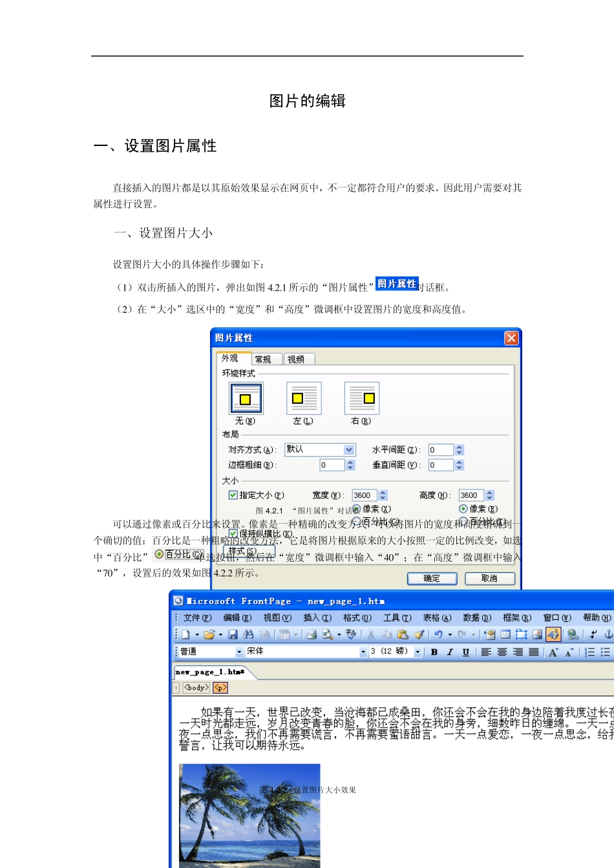
Task: Expand the paragraph style dropdown showing 普通
Action: click(x=238, y=652)
